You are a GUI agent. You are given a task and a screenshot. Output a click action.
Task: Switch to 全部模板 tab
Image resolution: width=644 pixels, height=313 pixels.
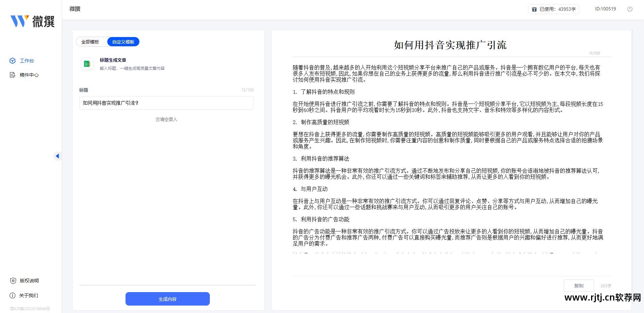click(90, 42)
